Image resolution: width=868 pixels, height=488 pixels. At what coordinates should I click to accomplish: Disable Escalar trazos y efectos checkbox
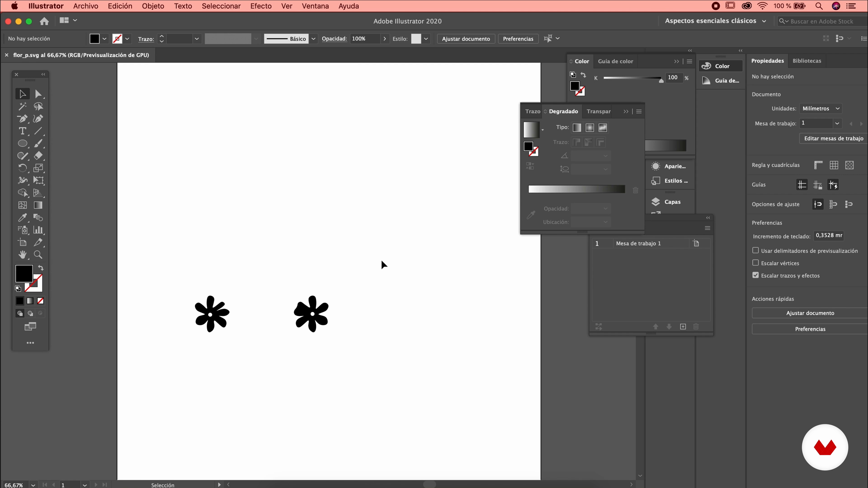pos(755,275)
